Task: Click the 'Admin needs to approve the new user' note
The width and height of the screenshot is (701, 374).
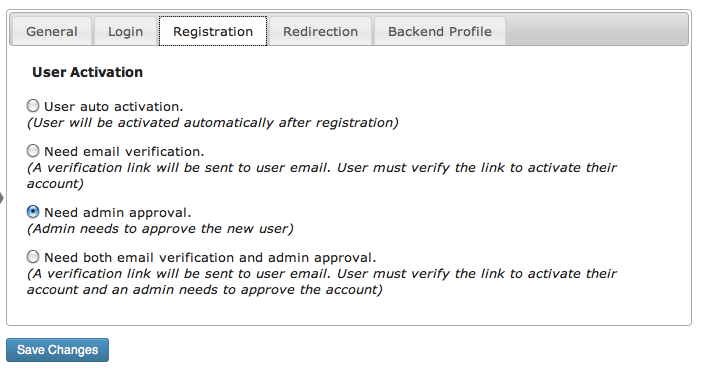Action: tap(160, 229)
